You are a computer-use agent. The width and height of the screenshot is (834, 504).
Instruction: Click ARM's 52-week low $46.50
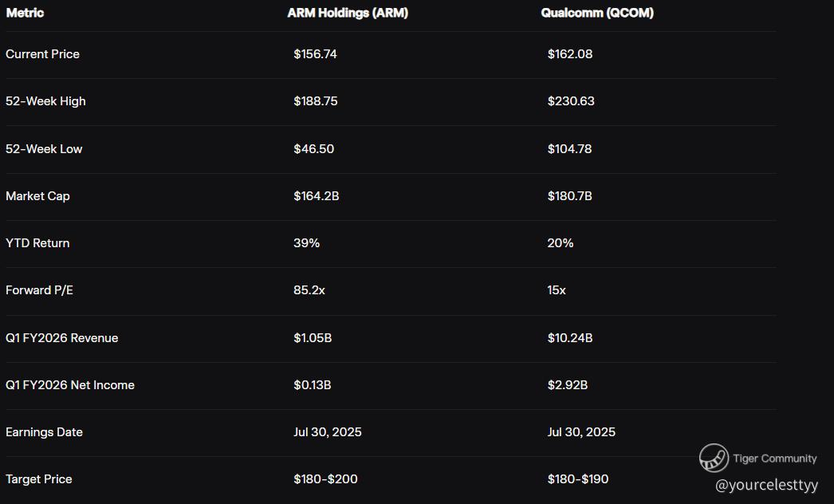[x=313, y=149]
